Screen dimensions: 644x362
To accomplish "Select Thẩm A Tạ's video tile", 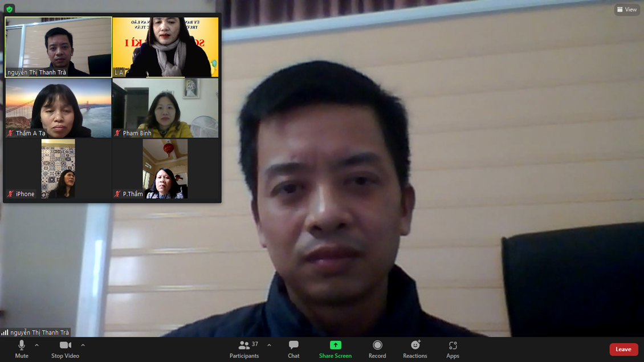I will click(58, 108).
